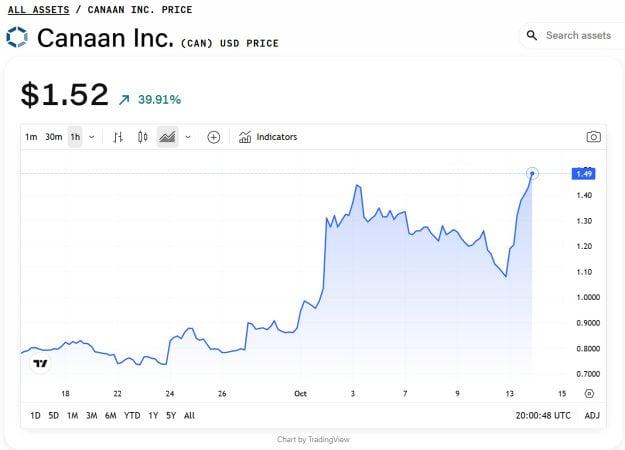Select the YTD date range
Image resolution: width=625 pixels, height=450 pixels.
coord(132,415)
